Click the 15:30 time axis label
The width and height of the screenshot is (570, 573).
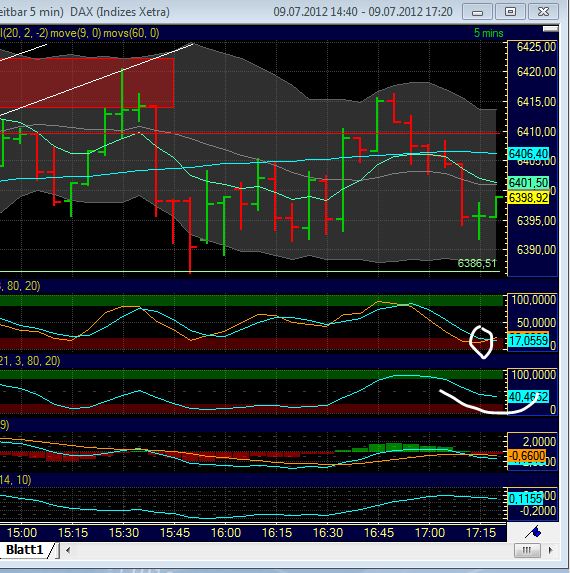coord(124,532)
